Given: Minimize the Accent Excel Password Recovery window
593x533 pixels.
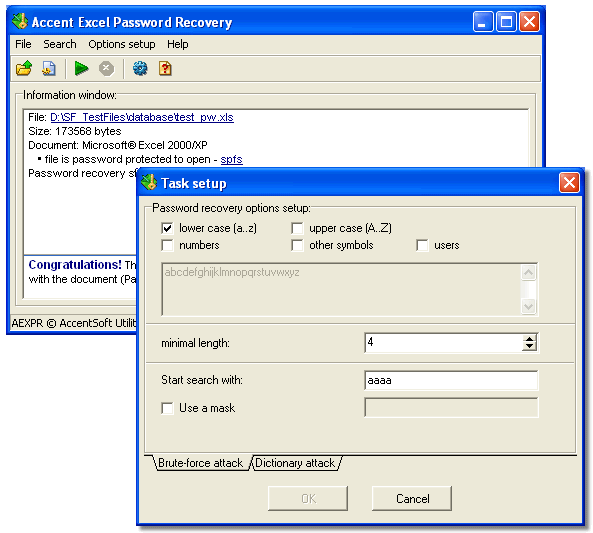Looking at the screenshot, I should point(483,22).
